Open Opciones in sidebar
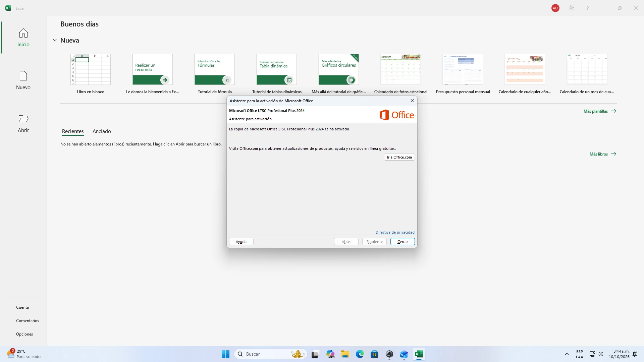 point(24,334)
